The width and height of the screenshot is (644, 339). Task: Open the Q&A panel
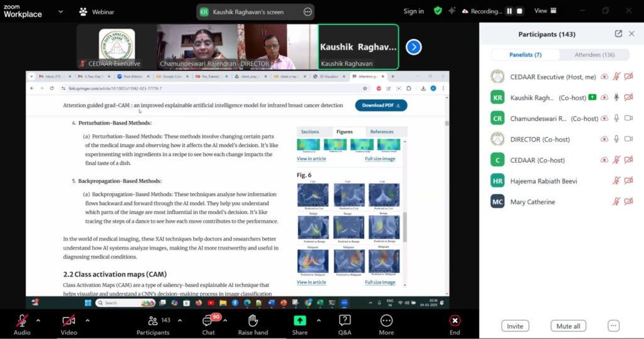(345, 321)
